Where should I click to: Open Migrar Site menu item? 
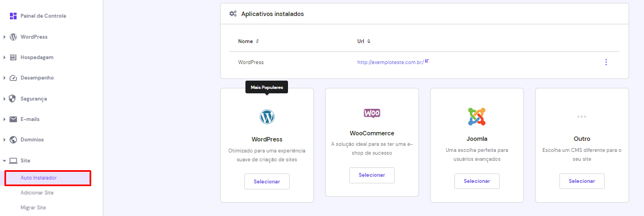click(x=33, y=207)
